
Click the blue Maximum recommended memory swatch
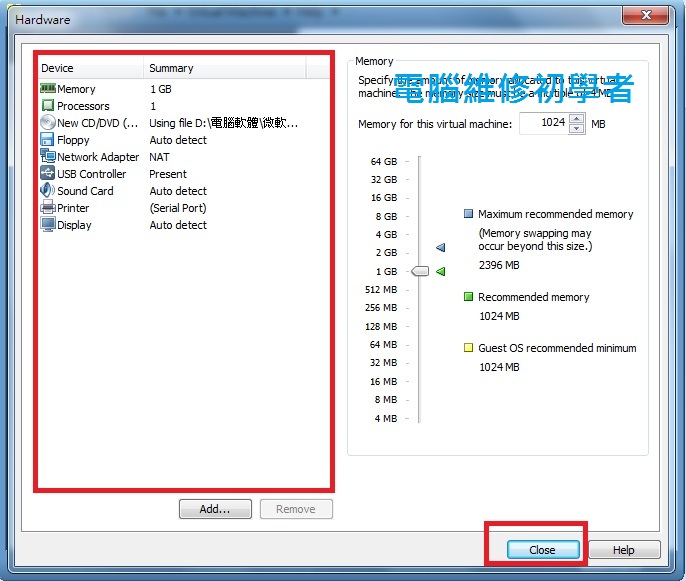click(x=468, y=214)
